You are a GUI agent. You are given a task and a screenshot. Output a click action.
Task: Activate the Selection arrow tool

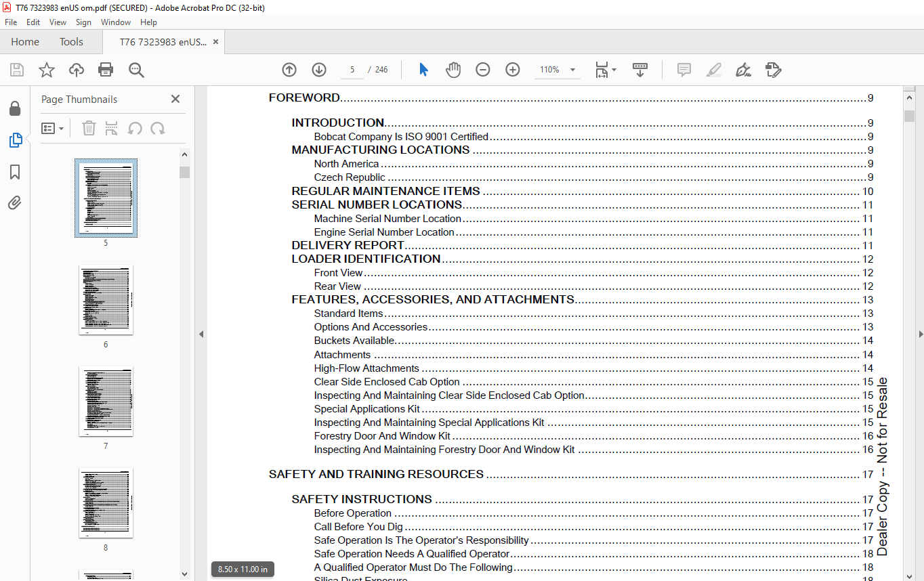[x=423, y=70]
